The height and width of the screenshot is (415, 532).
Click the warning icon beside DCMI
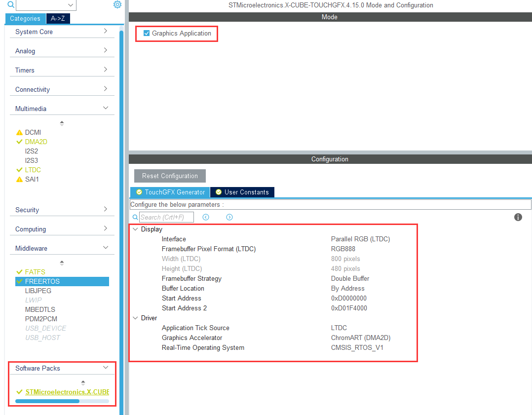click(x=19, y=132)
